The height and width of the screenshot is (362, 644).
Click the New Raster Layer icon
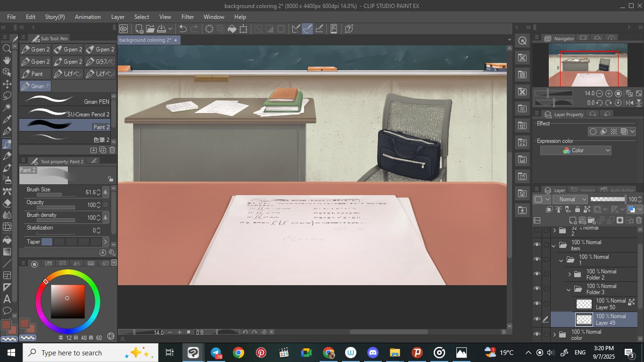573,220
